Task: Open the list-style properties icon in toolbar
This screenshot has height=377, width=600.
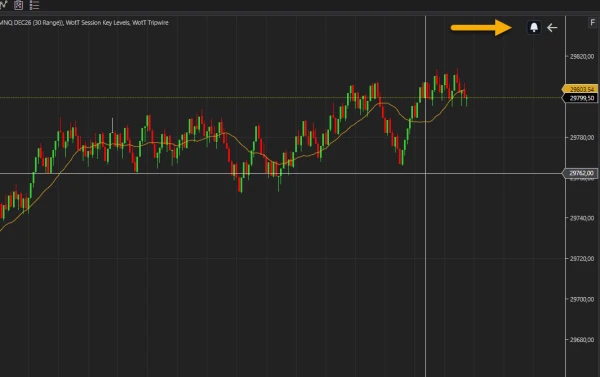Action: (x=34, y=5)
